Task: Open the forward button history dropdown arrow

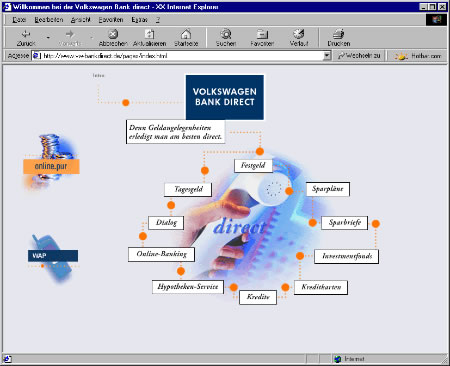Action: coord(92,37)
